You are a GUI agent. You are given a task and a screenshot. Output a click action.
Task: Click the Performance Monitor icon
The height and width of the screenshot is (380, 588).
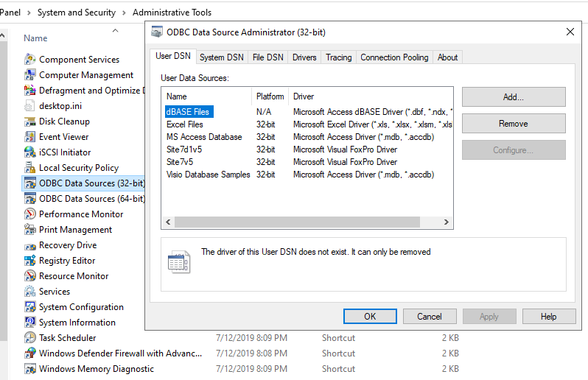29,214
